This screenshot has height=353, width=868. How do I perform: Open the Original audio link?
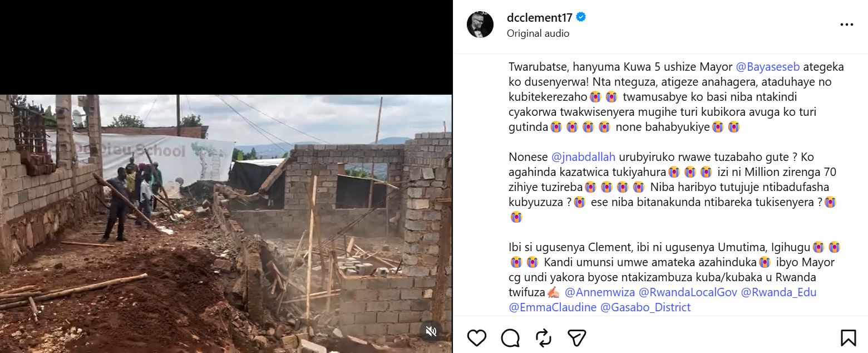pos(537,33)
